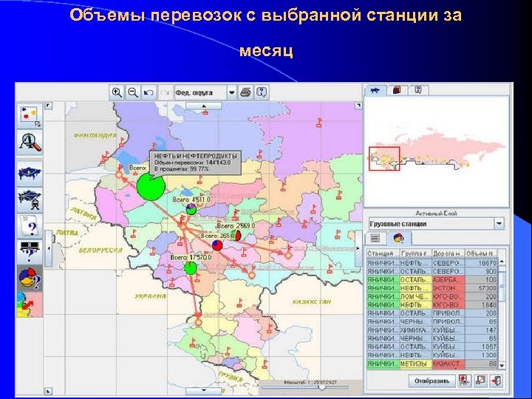This screenshot has width=532, height=399.
Task: Switch to the overview map tab
Action: (375, 90)
